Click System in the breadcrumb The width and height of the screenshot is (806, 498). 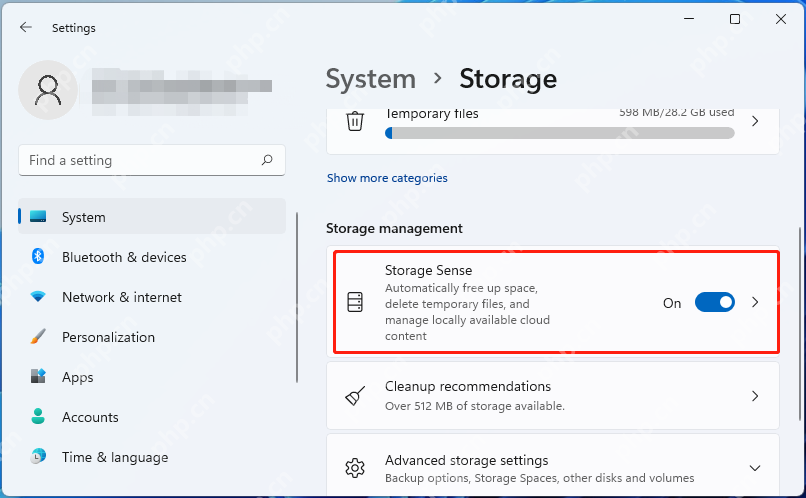click(x=371, y=79)
